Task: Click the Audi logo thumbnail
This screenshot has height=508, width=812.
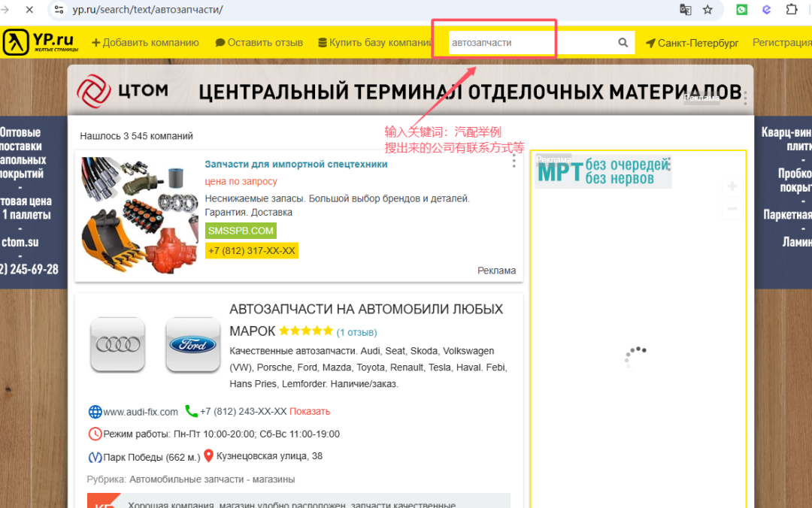Action: (118, 344)
